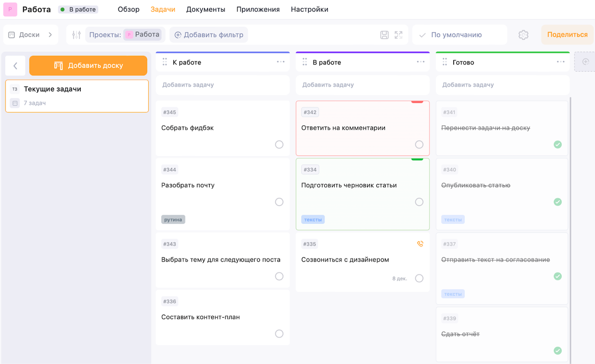The image size is (595, 364).
Task: Open the По умолчанию view dropdown
Action: (x=460, y=35)
